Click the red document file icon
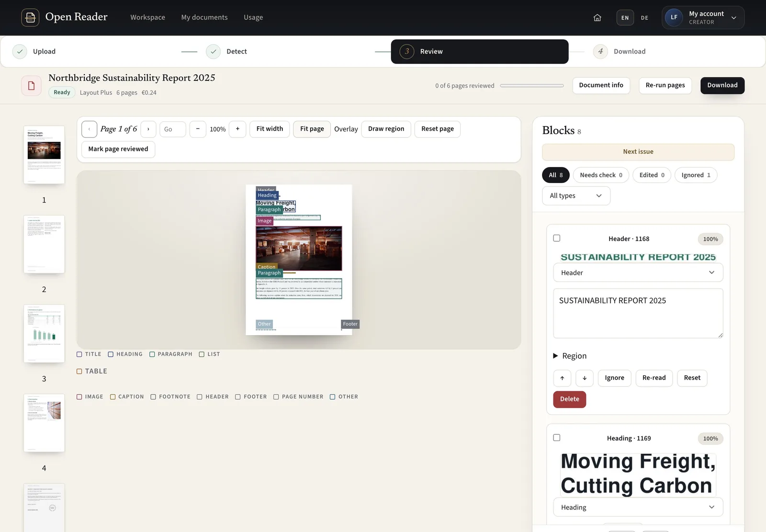 pyautogui.click(x=31, y=86)
